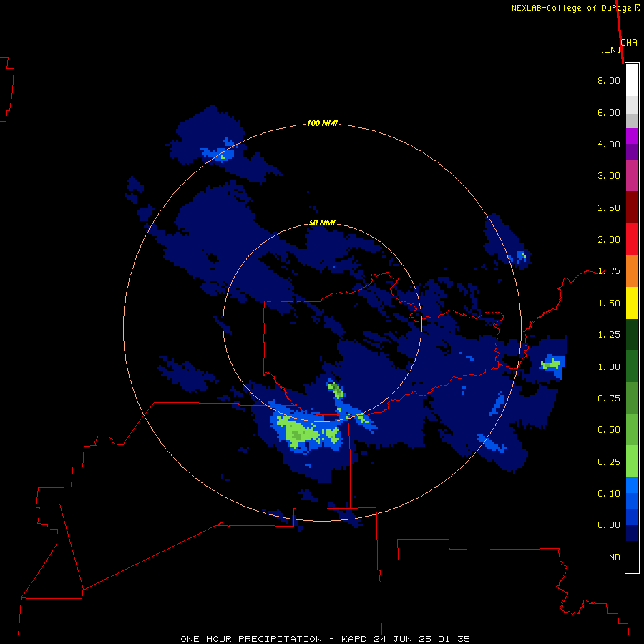Click the '0.75' legend value
644x644 pixels.
609,399
